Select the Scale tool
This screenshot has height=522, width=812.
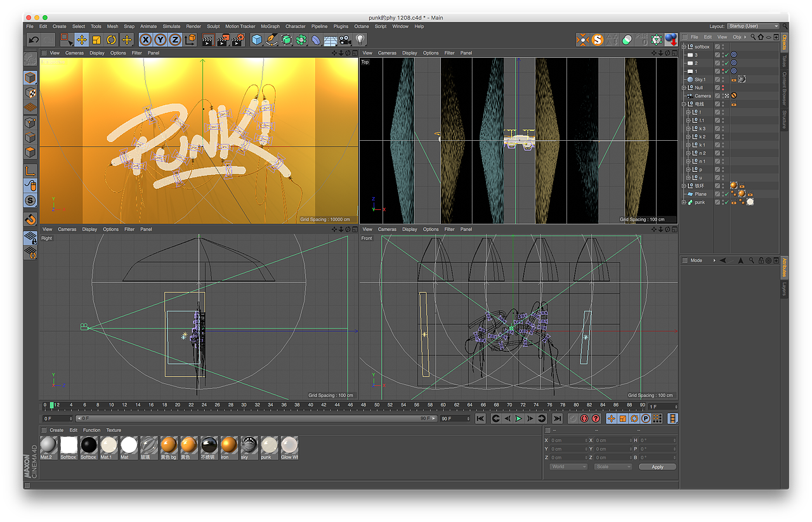click(96, 40)
